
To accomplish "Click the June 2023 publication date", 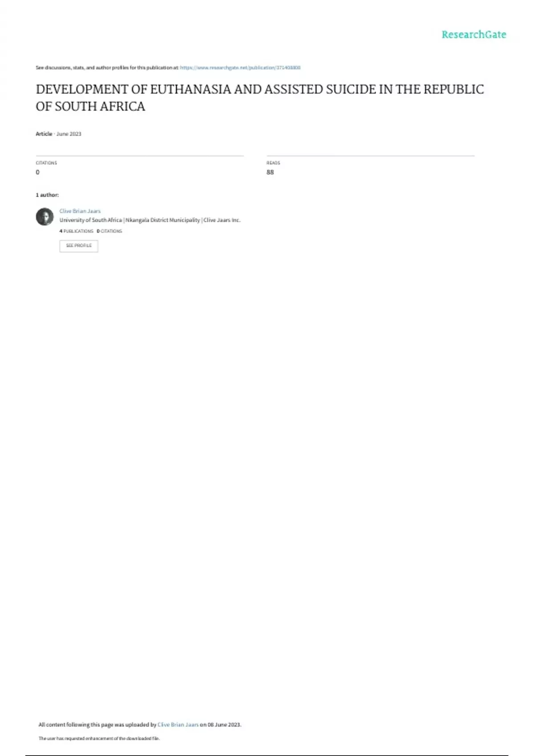I will [x=69, y=134].
